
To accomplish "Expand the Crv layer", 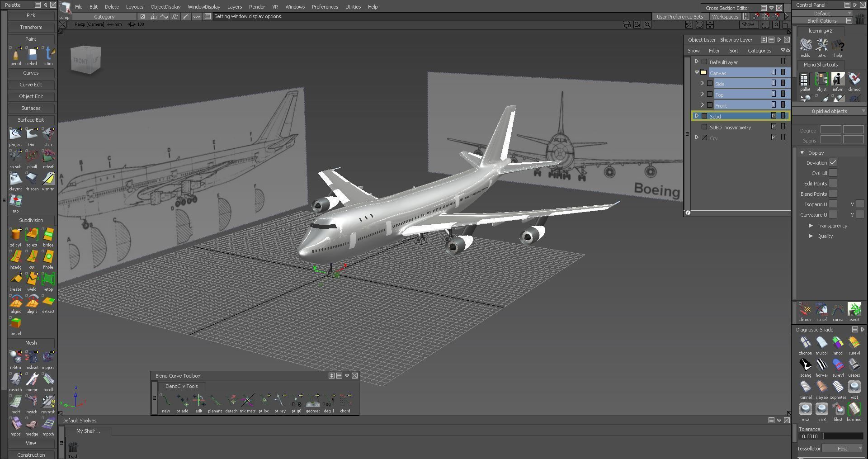I will click(x=697, y=137).
